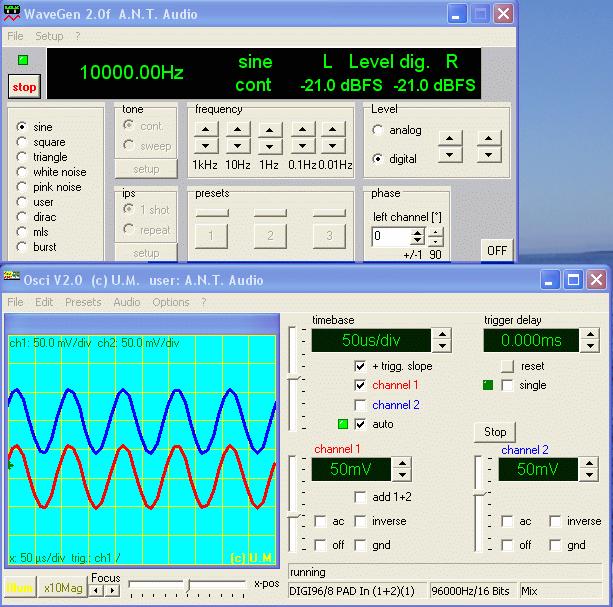The width and height of the screenshot is (613, 607).
Task: Select the triangle waveform
Action: coord(22,157)
